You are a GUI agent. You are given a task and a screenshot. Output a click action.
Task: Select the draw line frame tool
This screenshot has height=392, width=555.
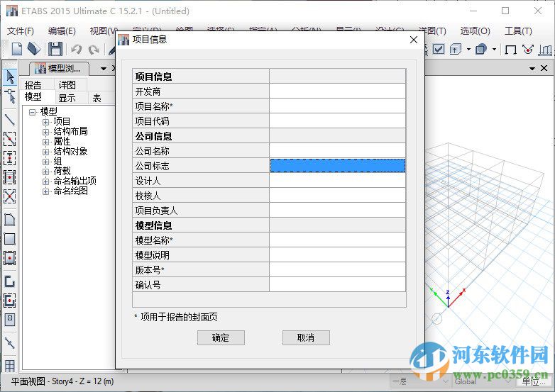10,120
